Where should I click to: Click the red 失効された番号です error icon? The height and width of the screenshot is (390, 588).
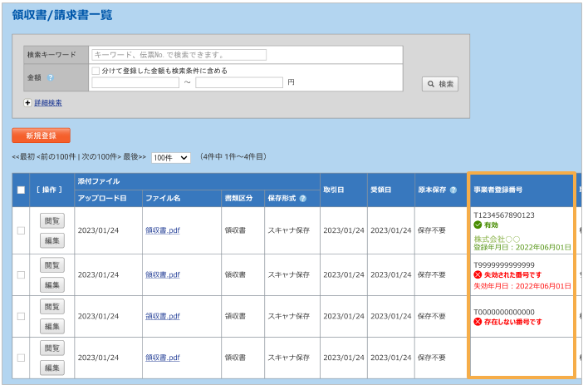(478, 274)
